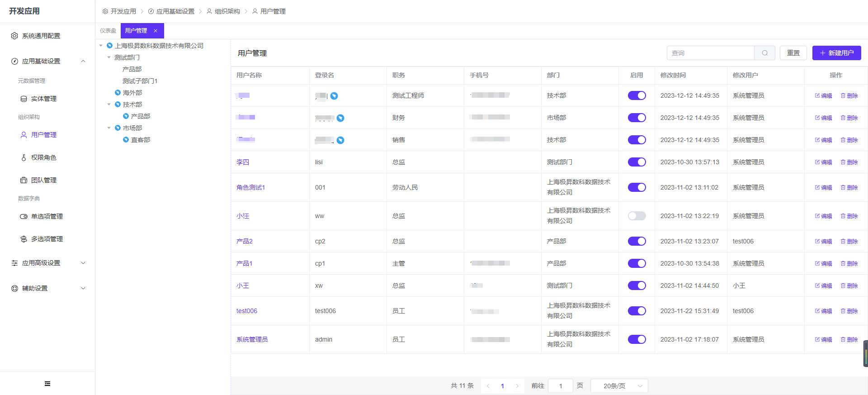
Task: Open 系统通用配置 gear icon in sidebar
Action: [14, 36]
